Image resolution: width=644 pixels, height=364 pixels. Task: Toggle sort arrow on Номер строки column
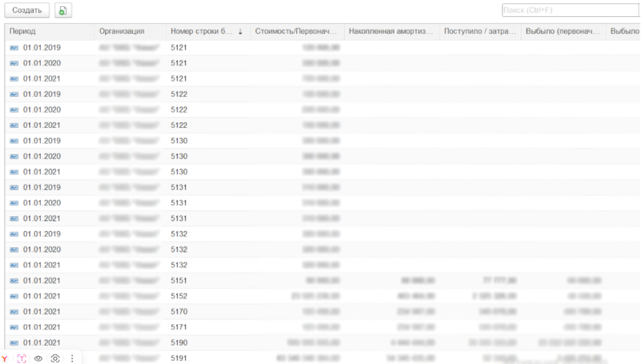tap(240, 31)
